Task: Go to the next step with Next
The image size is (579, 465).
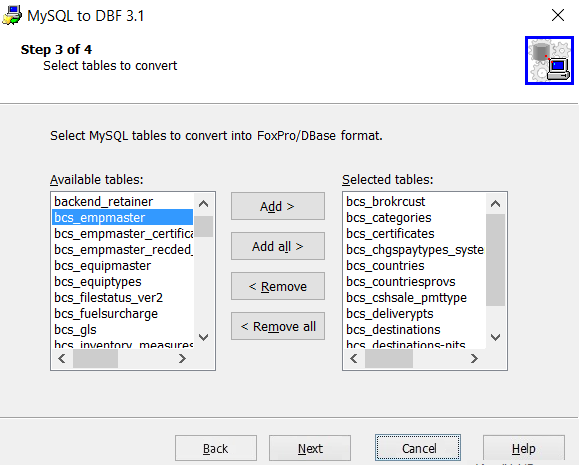Action: tap(310, 448)
